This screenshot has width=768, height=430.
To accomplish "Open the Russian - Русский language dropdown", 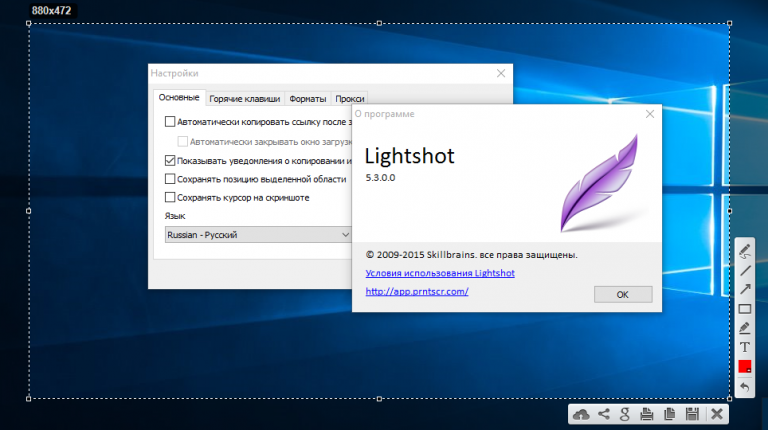I will point(258,235).
